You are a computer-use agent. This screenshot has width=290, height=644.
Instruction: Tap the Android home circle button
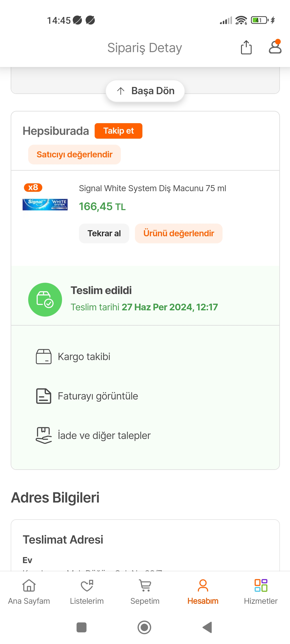click(x=144, y=627)
